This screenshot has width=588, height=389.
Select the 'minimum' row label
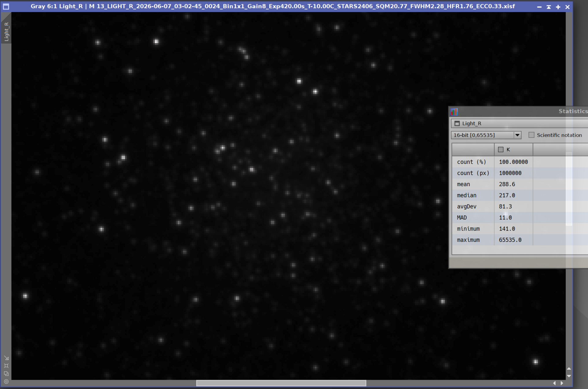(468, 229)
